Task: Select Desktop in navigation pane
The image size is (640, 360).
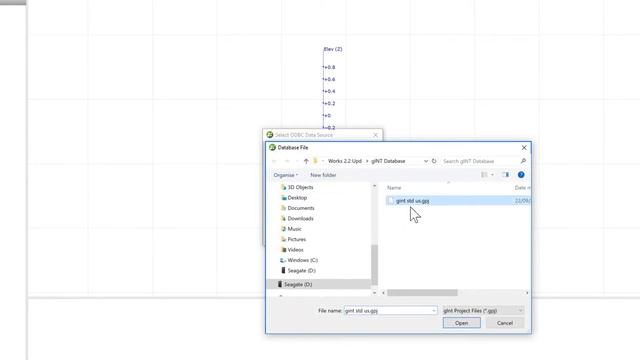Action: 294,198
